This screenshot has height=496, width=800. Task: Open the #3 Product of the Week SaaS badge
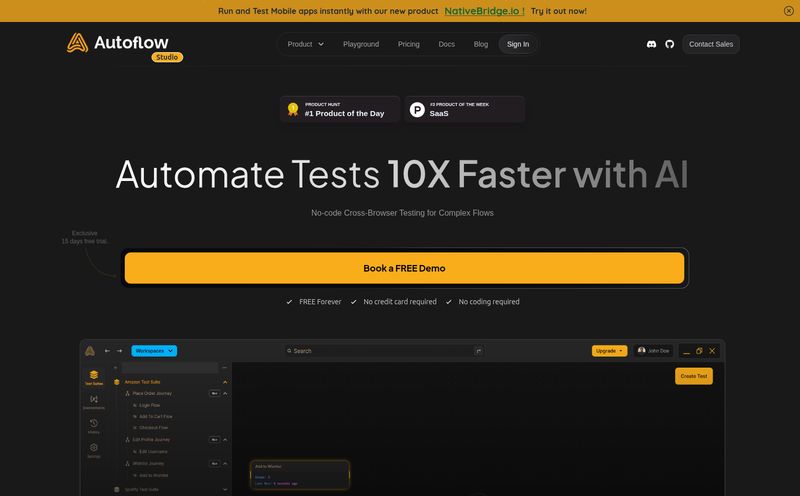(464, 109)
